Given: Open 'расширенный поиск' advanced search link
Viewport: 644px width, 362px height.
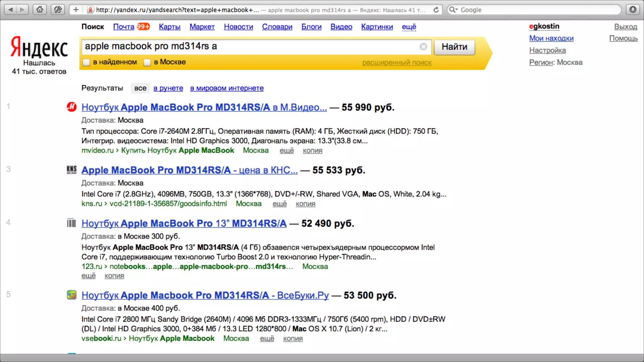Looking at the screenshot, I should 397,63.
